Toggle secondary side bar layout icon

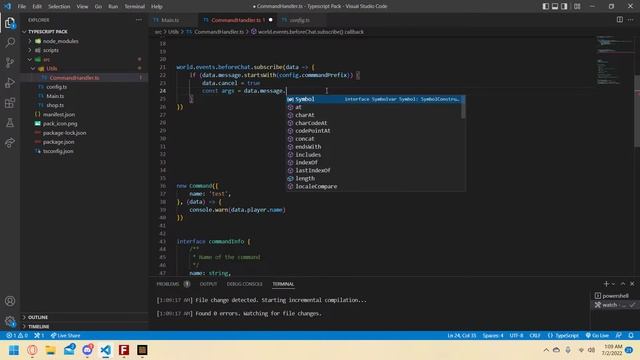tap(564, 6)
